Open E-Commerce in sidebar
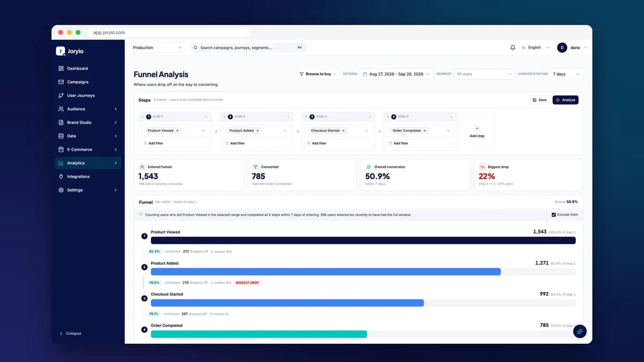The image size is (644, 362). point(89,150)
